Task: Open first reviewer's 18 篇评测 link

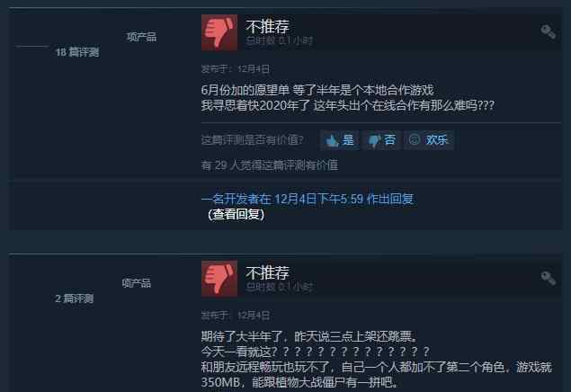Action: click(x=77, y=52)
